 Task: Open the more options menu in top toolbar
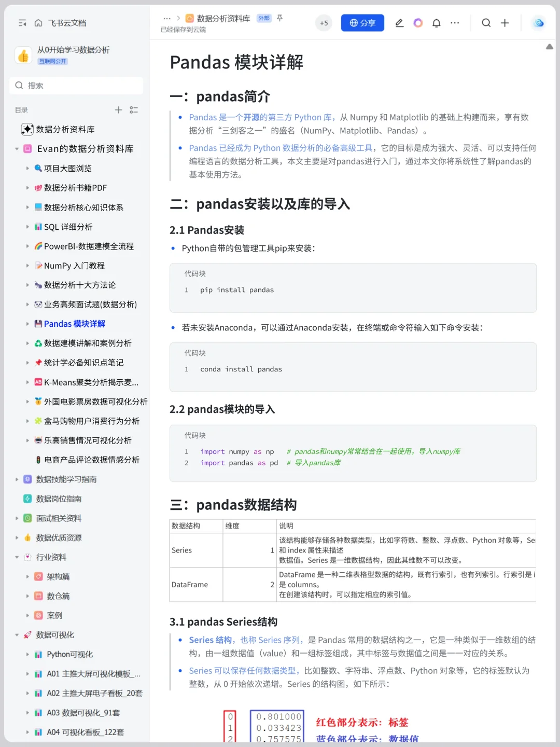pyautogui.click(x=455, y=23)
